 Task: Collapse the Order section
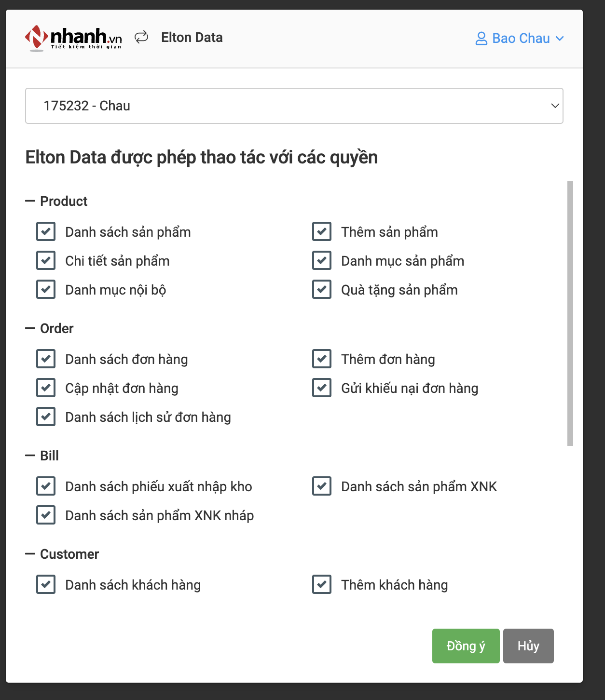pyautogui.click(x=30, y=328)
